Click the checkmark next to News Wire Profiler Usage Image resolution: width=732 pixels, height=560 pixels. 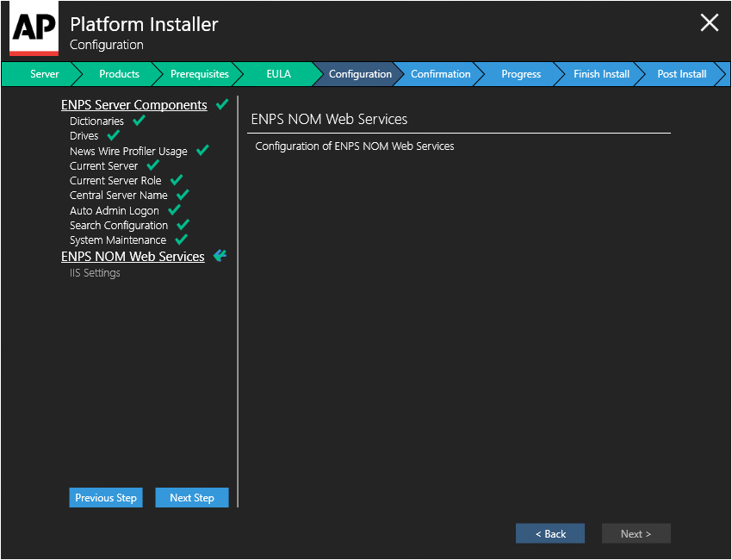[202, 151]
